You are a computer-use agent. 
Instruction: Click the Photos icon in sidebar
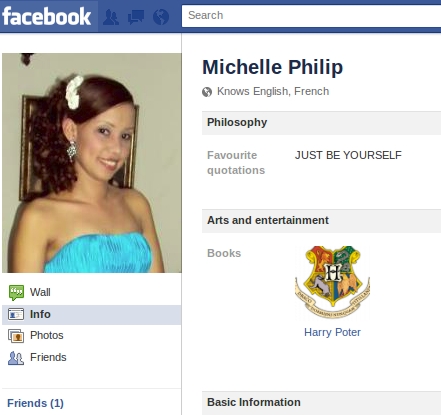coord(16,336)
